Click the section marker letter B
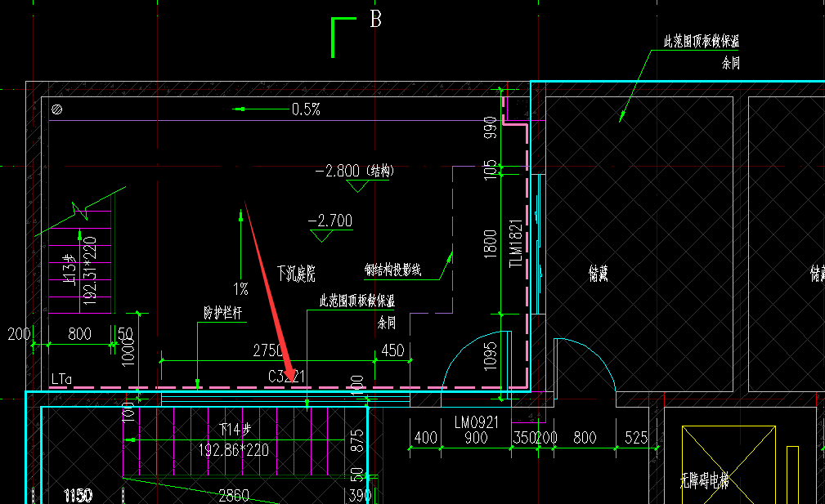Screen dimensions: 825x504 tap(375, 19)
